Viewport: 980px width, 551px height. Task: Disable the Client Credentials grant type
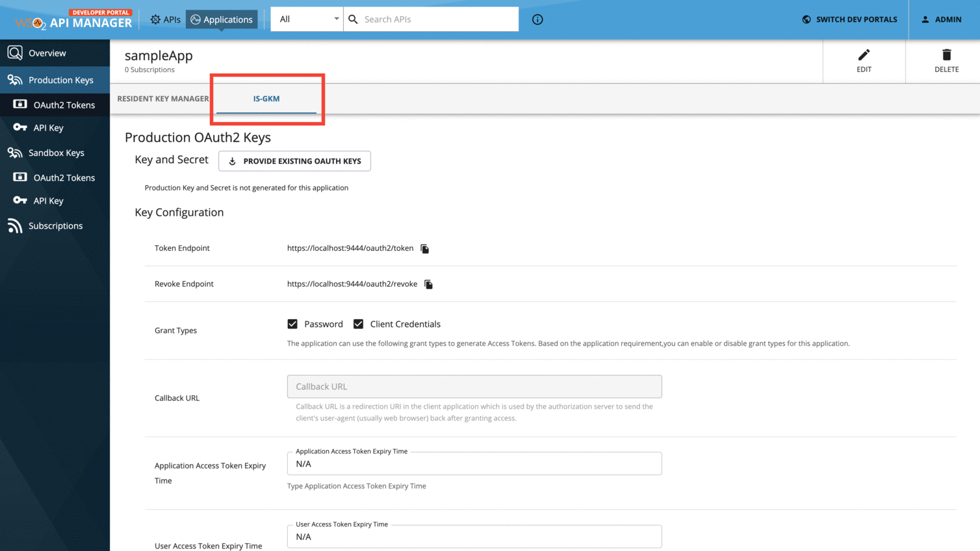click(358, 324)
